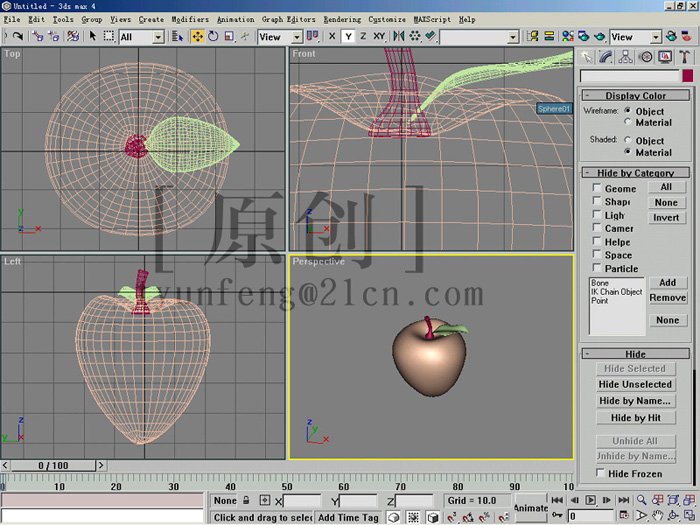This screenshot has width=700, height=525.
Task: Activate the Select and Rotate tool
Action: click(213, 36)
